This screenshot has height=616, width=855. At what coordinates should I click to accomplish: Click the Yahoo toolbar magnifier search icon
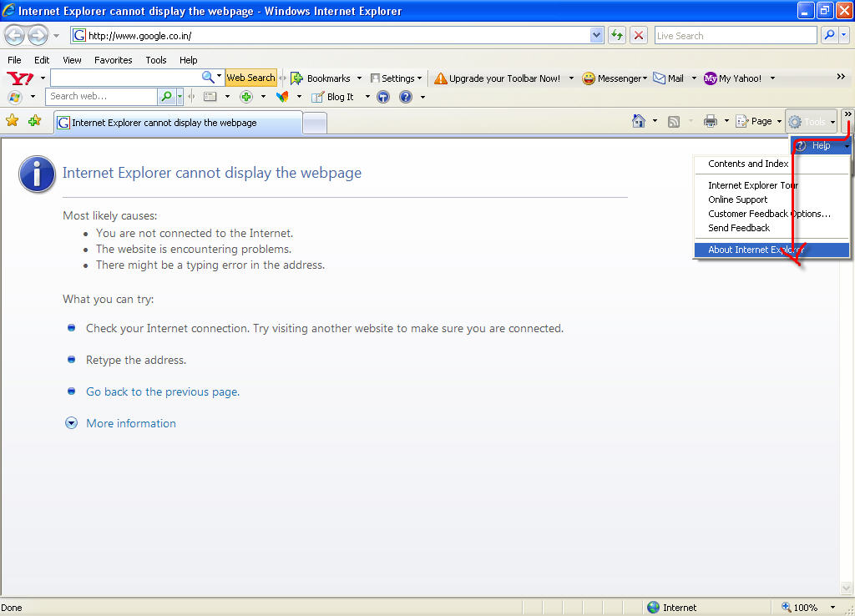[208, 78]
